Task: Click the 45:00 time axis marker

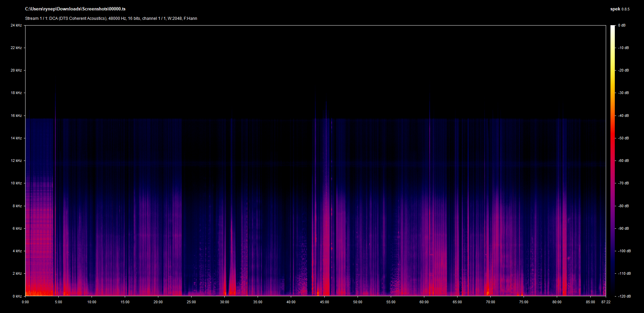Action: point(324,302)
